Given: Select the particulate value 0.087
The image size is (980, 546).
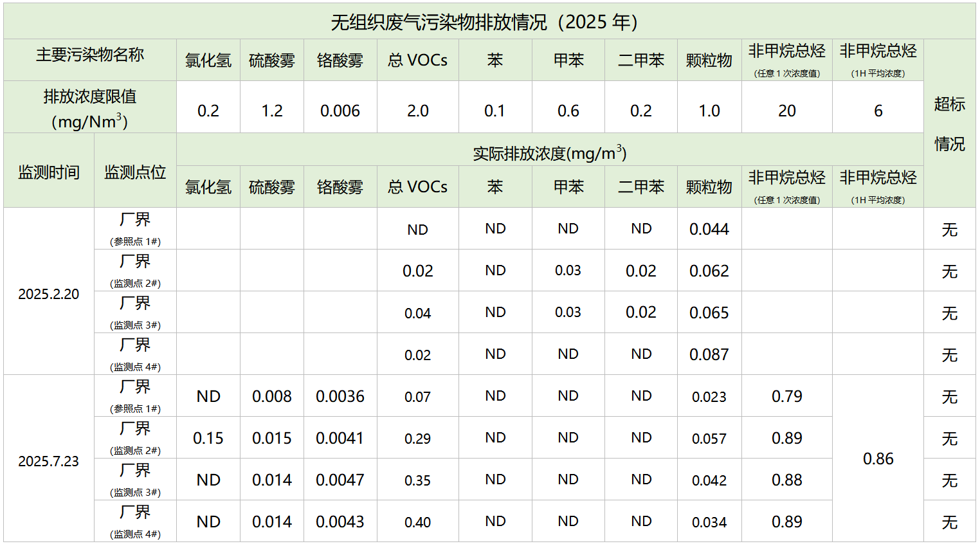Looking at the screenshot, I should pos(709,354).
